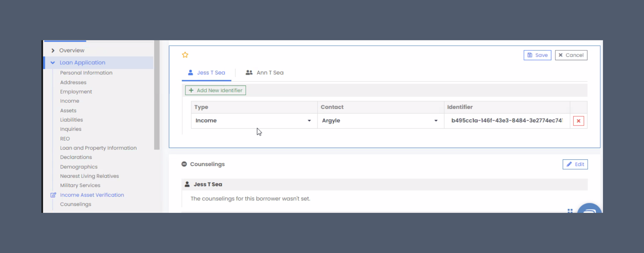Click the grid dots icon near bottom right

pos(570,211)
